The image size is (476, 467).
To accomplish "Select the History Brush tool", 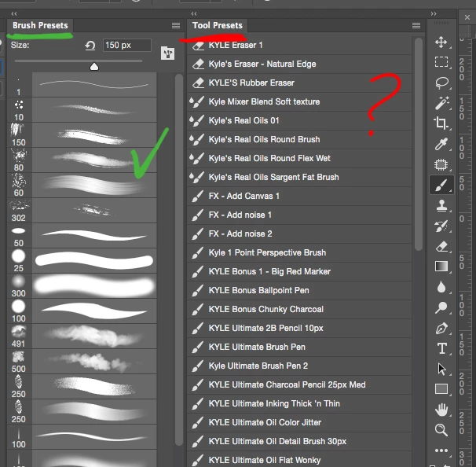I will 441,226.
